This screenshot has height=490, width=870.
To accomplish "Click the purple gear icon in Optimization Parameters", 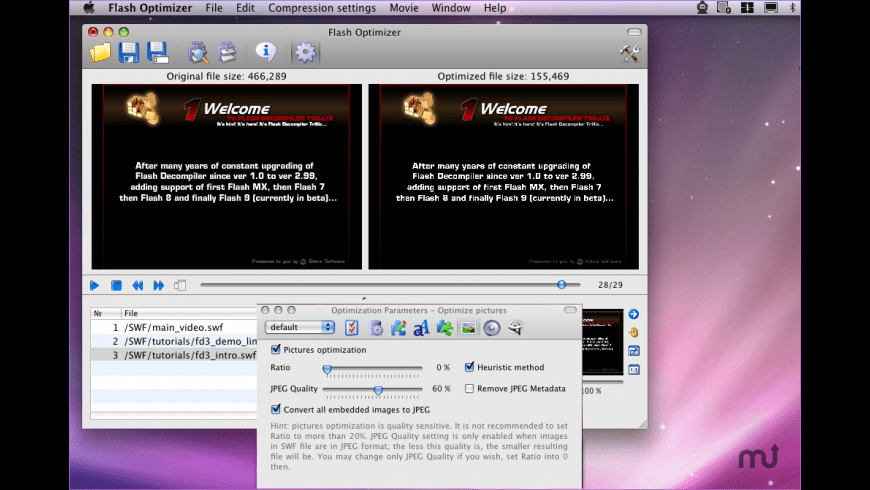I will (x=376, y=328).
